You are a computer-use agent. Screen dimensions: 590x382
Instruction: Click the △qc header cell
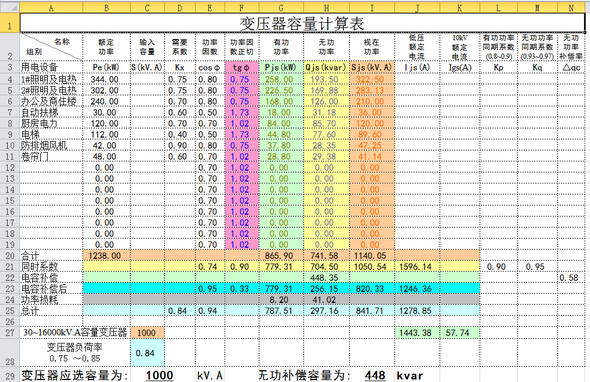571,67
